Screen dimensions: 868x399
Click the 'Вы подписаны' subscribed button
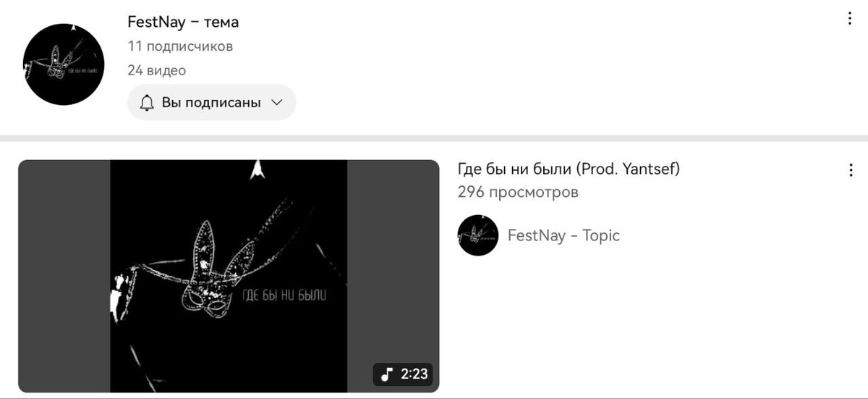pos(212,103)
